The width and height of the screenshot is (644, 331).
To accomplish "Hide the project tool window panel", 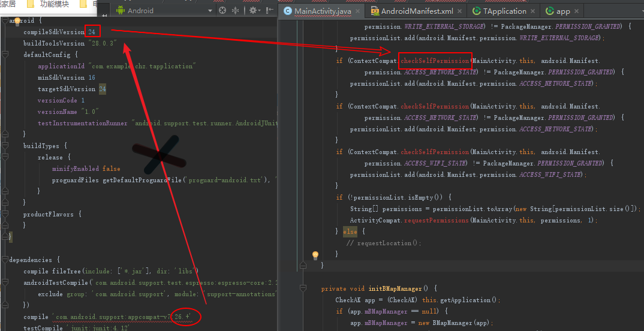I will pos(270,10).
